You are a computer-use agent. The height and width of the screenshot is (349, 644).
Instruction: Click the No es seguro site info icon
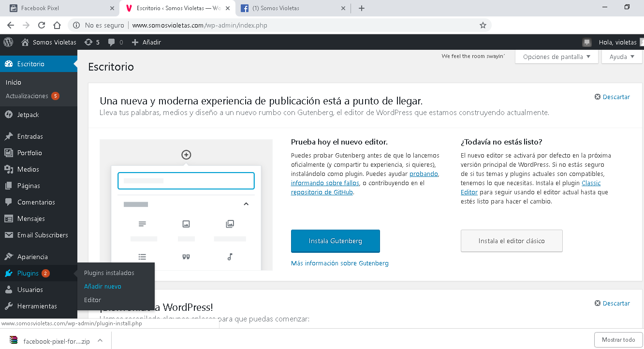76,25
